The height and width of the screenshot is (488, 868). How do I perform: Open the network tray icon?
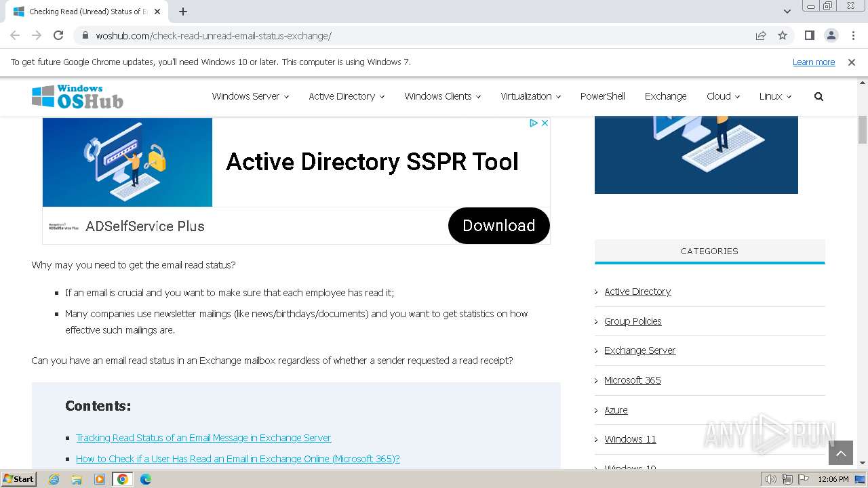tap(787, 479)
